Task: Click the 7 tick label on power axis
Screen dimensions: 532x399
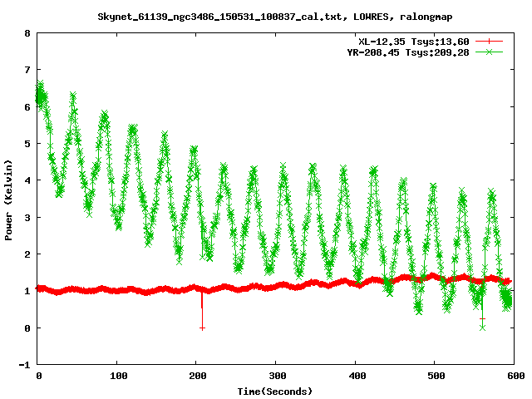Action: (27, 71)
